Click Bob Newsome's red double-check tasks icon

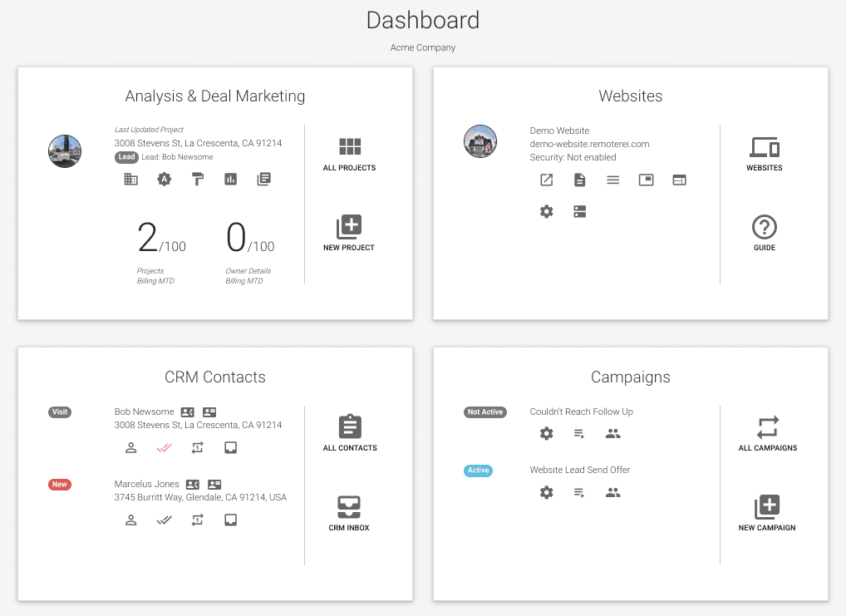[x=164, y=447]
